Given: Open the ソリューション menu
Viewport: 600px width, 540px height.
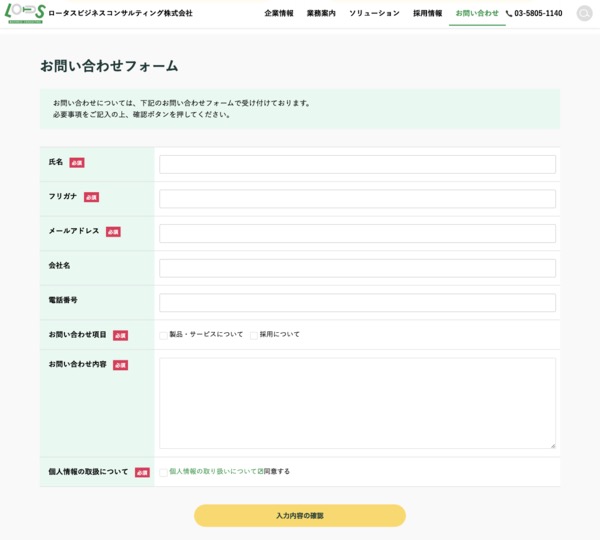Looking at the screenshot, I should tap(374, 13).
